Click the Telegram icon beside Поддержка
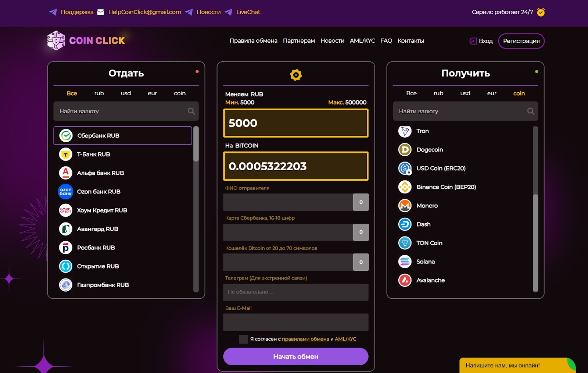Screen dimensions: 588x373 point(53,12)
